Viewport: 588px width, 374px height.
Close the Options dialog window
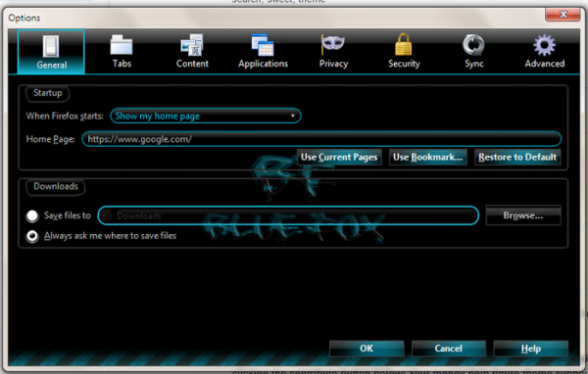pyautogui.click(x=563, y=15)
